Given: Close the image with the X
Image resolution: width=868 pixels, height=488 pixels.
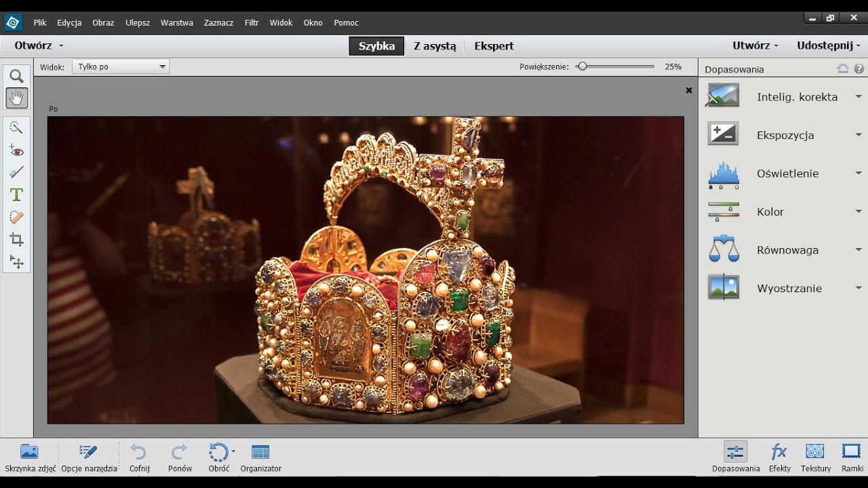Looking at the screenshot, I should point(689,90).
